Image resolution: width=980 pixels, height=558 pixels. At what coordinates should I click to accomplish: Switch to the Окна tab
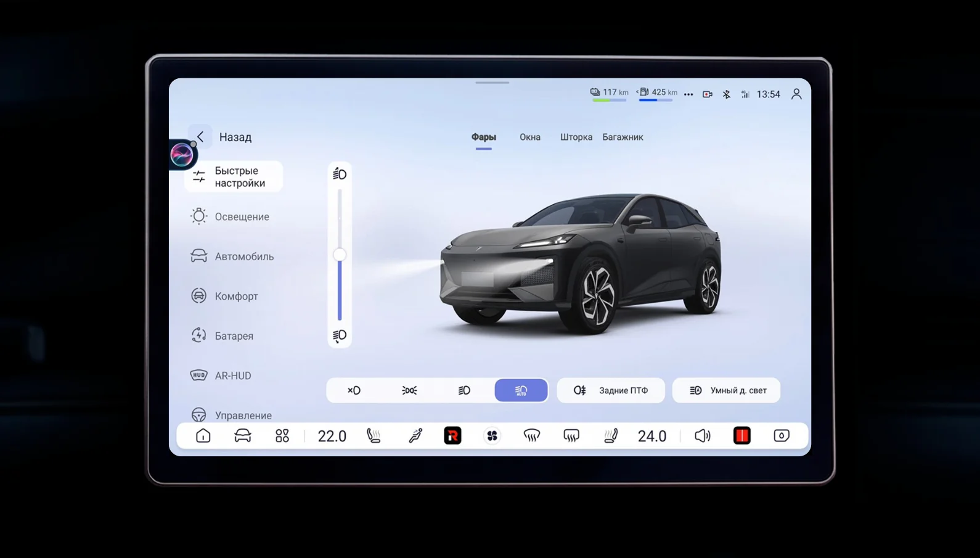(530, 137)
